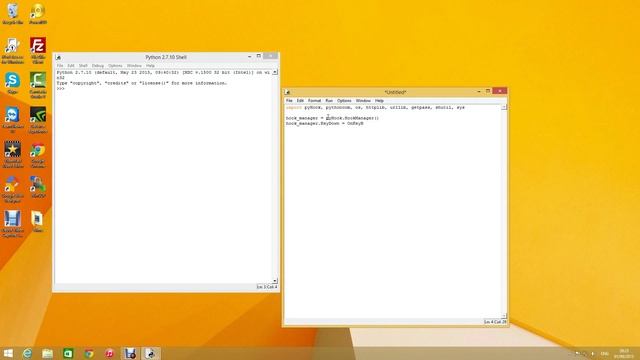Click the hook_manager.KeyDown line in editor
The image size is (640, 360).
324,123
